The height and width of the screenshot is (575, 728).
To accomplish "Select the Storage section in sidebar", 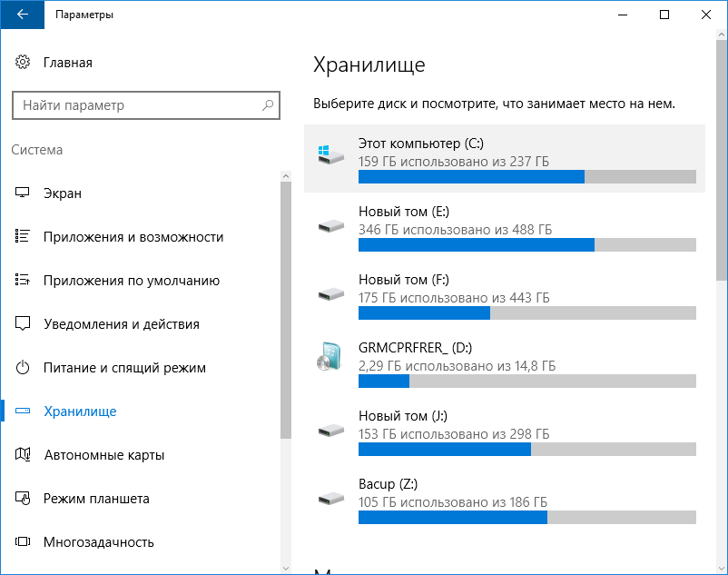I will coord(80,411).
